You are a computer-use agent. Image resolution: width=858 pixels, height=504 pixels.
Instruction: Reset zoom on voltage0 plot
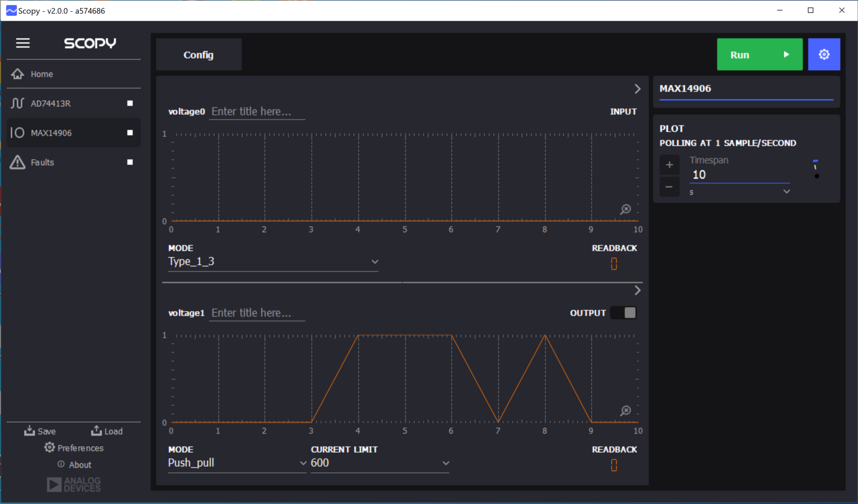[626, 210]
